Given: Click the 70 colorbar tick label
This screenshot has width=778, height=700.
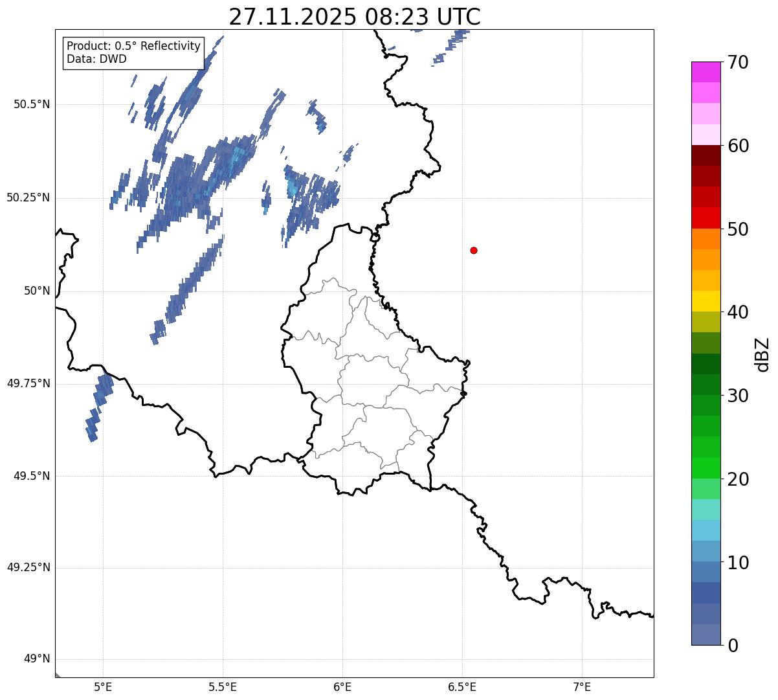Looking at the screenshot, I should pos(739,62).
